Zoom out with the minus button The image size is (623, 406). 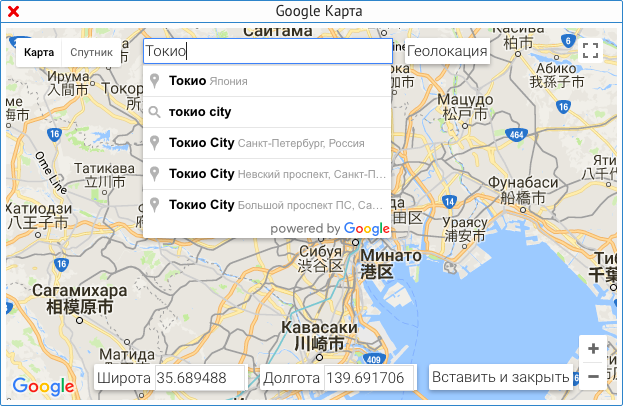click(x=593, y=376)
